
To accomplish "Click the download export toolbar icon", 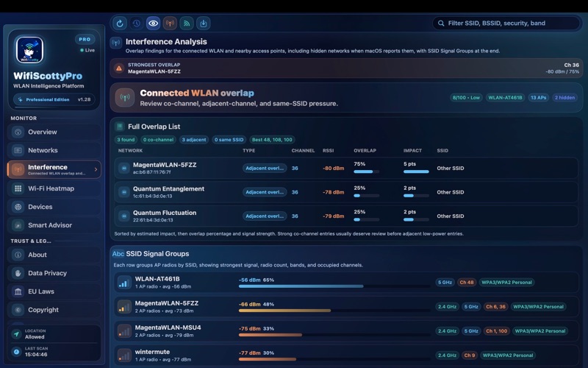I will coord(204,24).
